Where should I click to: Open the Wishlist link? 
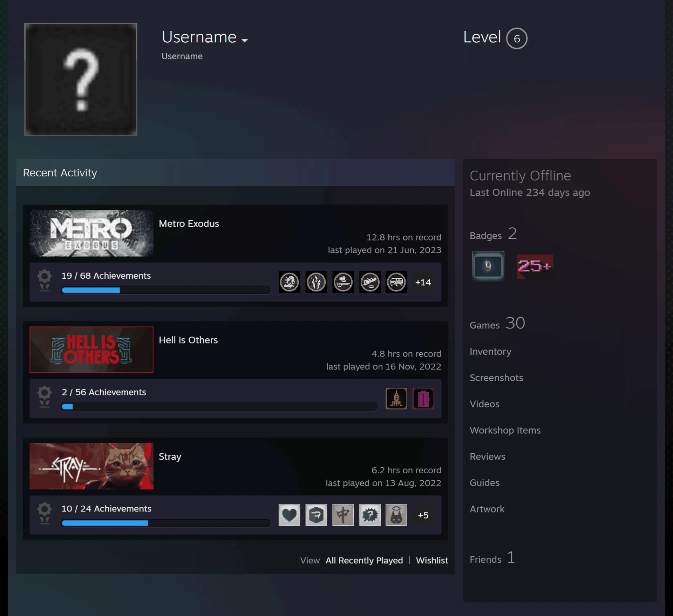click(432, 560)
